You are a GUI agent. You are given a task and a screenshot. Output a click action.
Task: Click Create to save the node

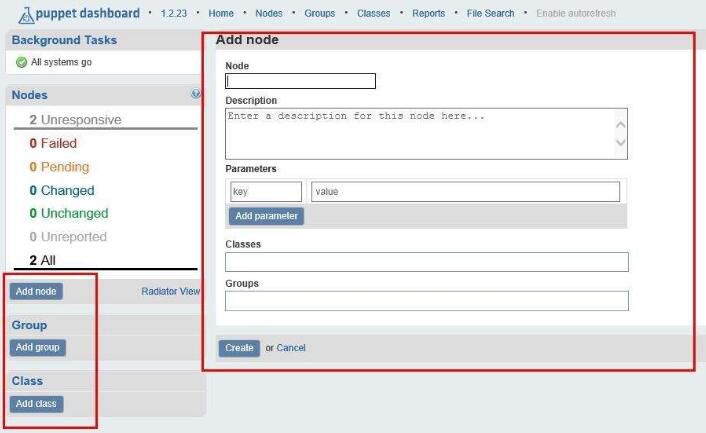pos(239,348)
